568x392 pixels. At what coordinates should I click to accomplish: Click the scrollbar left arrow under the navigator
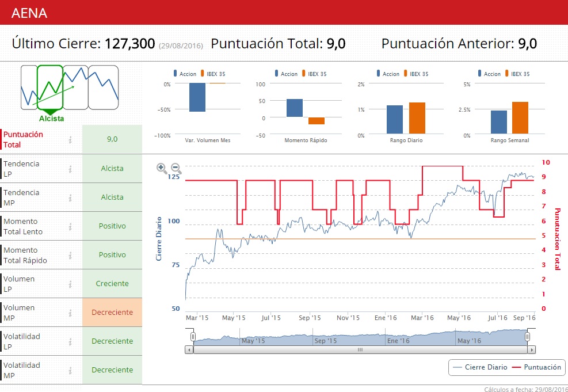(x=189, y=349)
